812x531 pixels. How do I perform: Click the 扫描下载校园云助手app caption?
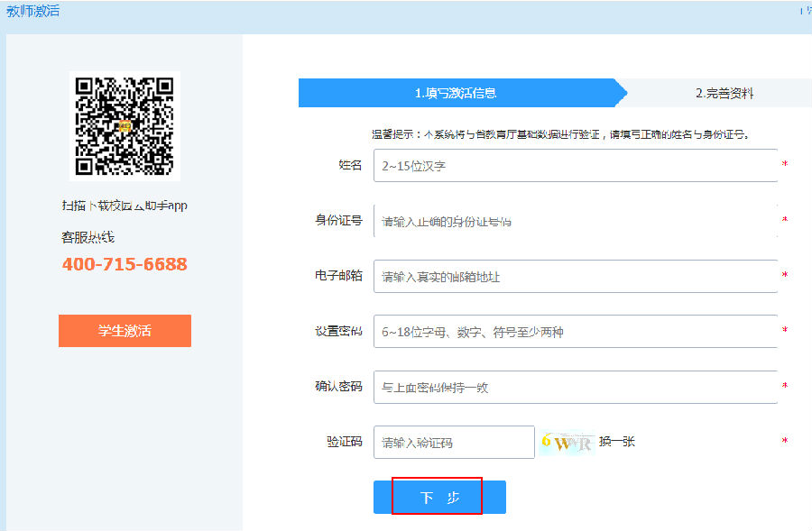pyautogui.click(x=125, y=206)
